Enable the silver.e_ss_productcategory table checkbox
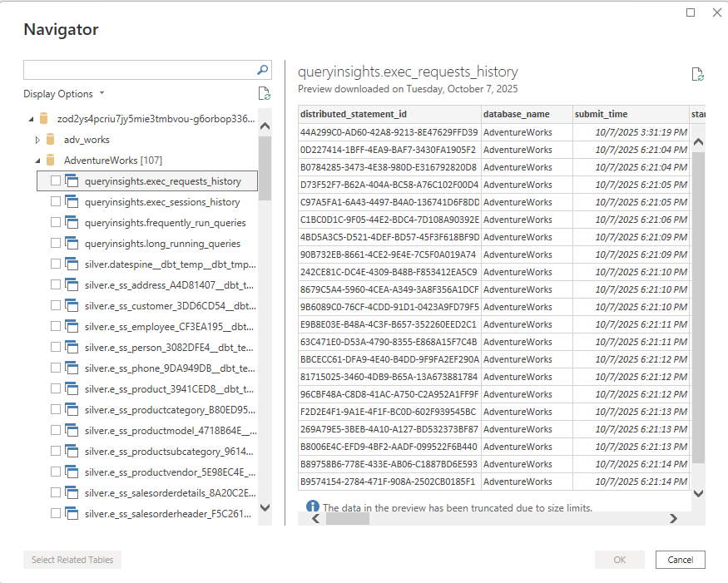The height and width of the screenshot is (583, 728). coord(56,410)
